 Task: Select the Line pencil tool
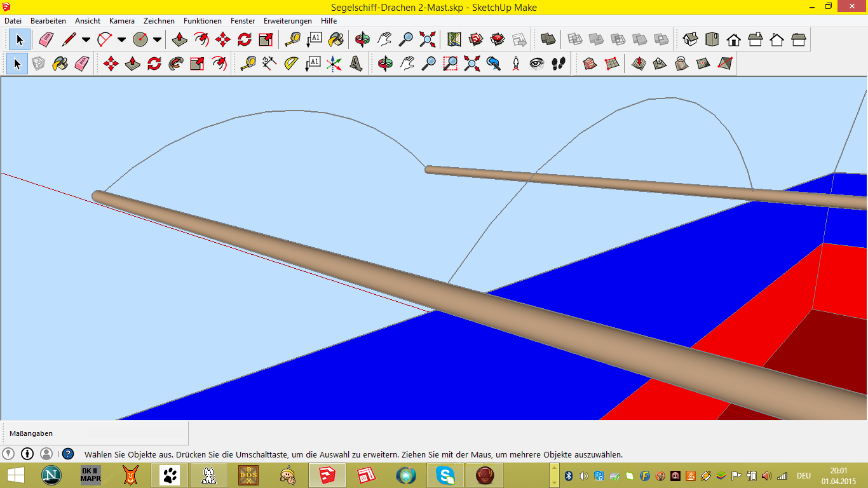tap(69, 39)
